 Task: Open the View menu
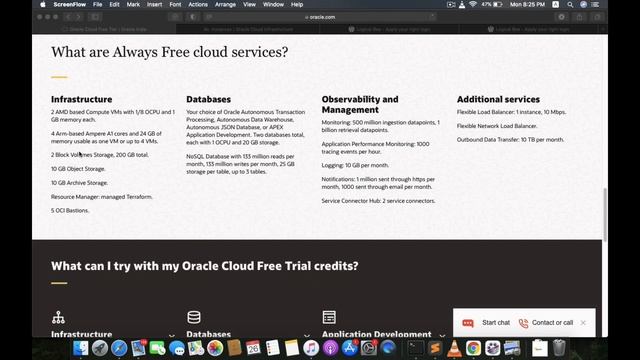pyautogui.click(x=249, y=4)
